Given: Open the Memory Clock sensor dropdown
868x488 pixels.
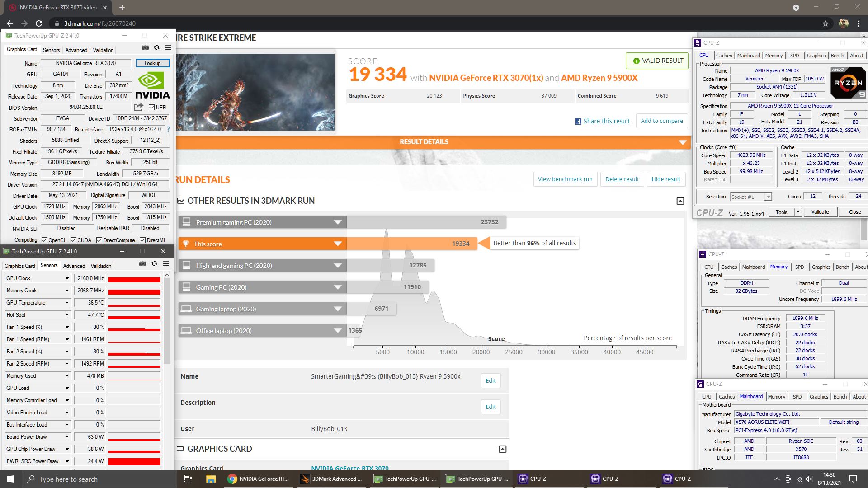Looking at the screenshot, I should pyautogui.click(x=67, y=291).
